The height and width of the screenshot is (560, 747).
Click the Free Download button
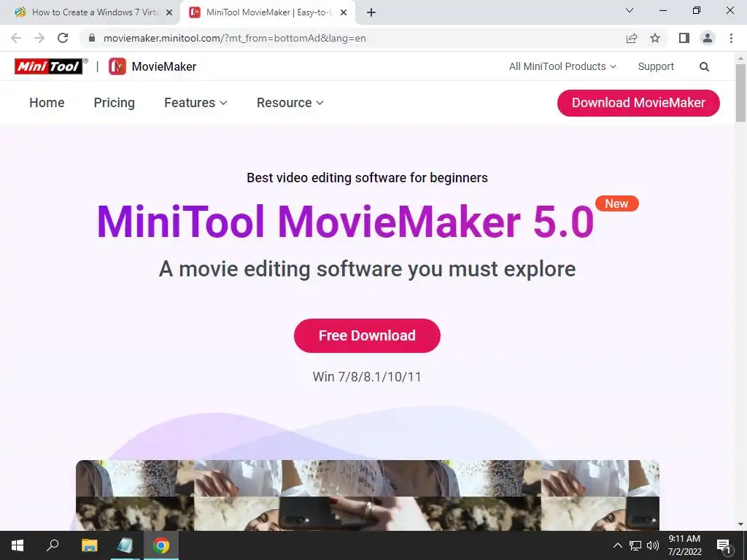tap(367, 335)
